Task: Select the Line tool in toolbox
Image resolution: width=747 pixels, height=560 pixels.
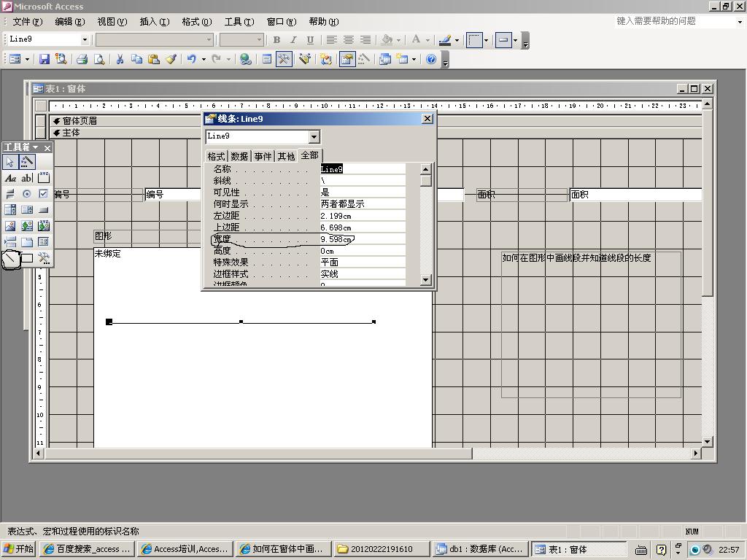Action: pos(10,259)
